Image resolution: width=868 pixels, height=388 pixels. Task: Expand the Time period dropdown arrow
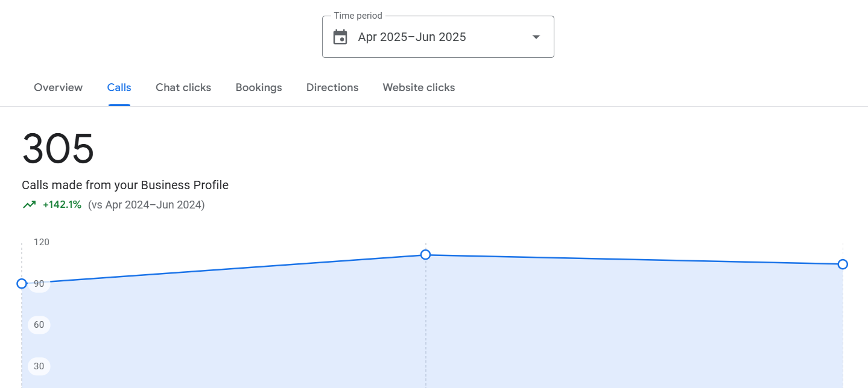point(536,37)
